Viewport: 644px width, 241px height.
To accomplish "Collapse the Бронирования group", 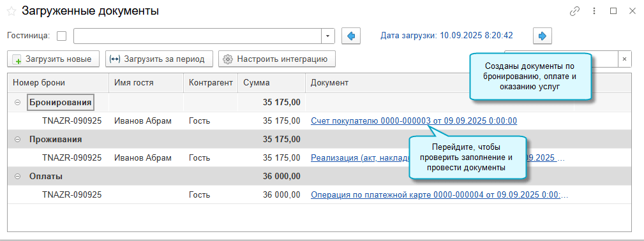I will point(18,103).
